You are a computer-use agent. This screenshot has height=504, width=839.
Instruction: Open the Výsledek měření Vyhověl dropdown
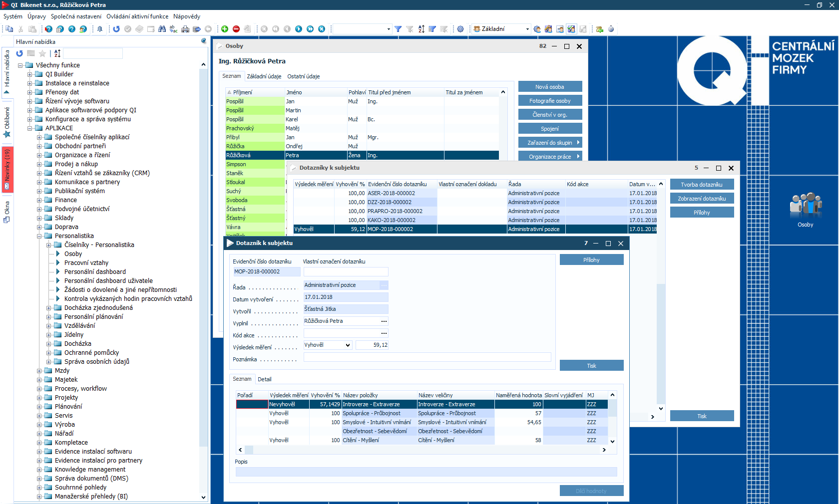(348, 345)
